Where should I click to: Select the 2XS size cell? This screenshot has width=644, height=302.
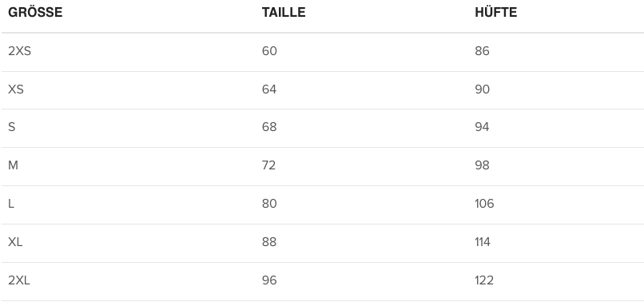[x=20, y=51]
